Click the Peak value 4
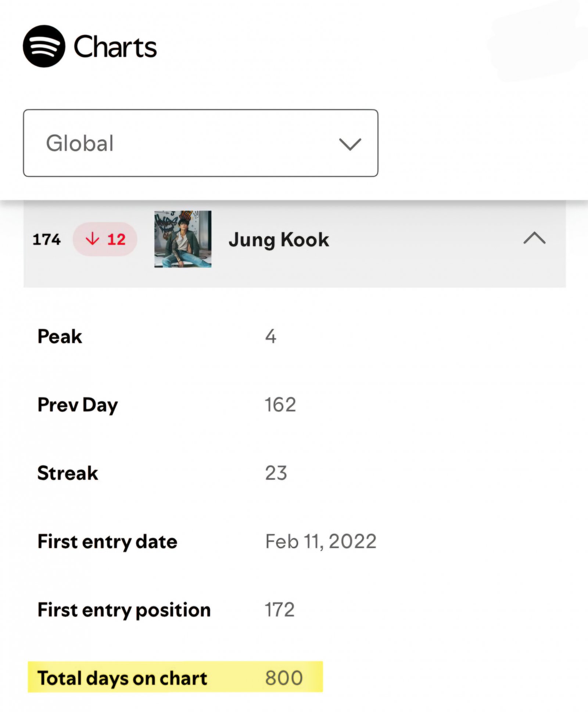The image size is (588, 712). (x=270, y=336)
